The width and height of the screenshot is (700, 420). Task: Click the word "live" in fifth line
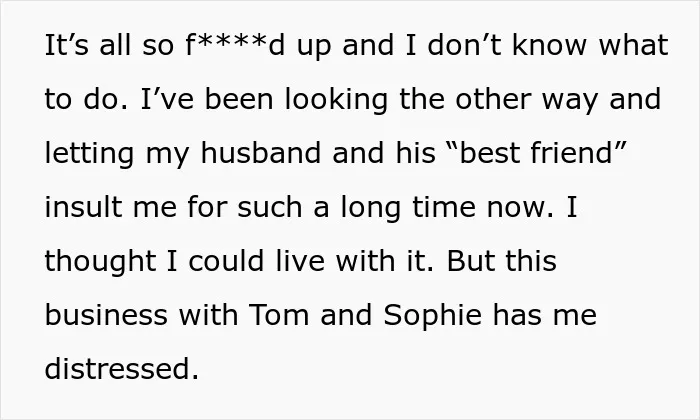click(x=300, y=261)
